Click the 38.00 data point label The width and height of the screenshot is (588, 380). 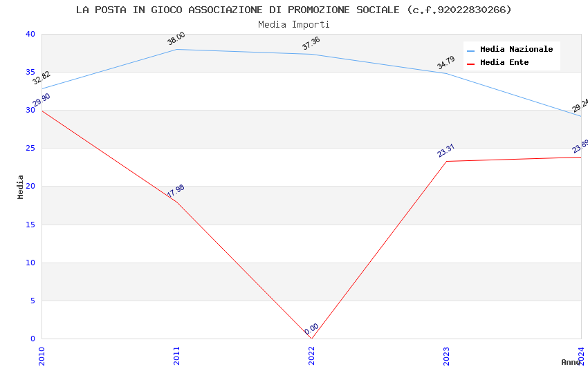pyautogui.click(x=176, y=39)
